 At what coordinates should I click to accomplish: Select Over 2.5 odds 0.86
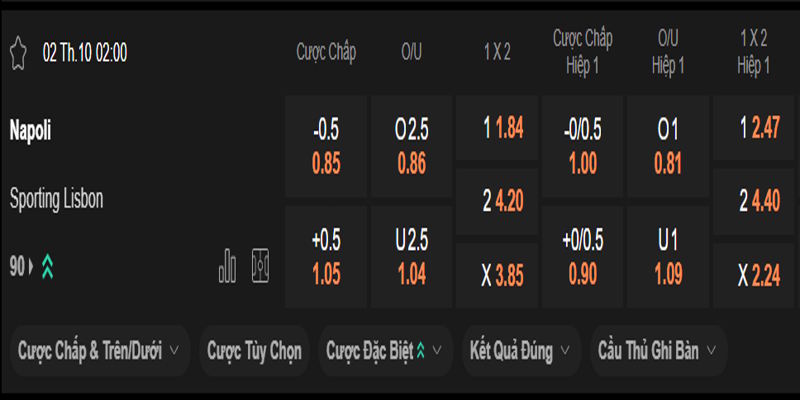tap(411, 146)
